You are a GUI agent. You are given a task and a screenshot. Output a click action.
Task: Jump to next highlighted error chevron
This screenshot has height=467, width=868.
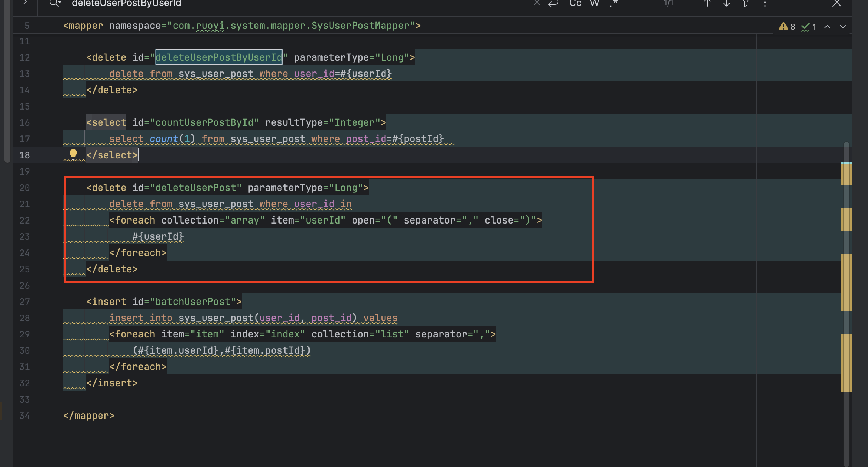(843, 27)
